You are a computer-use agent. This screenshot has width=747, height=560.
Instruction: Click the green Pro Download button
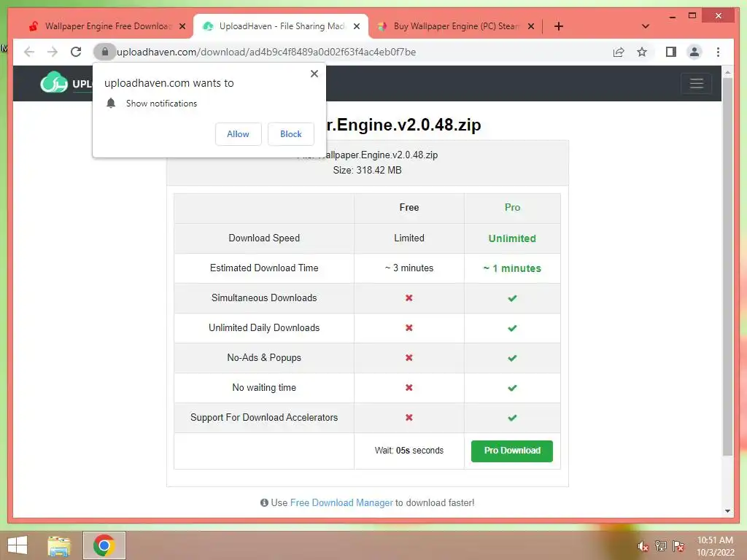(x=512, y=451)
